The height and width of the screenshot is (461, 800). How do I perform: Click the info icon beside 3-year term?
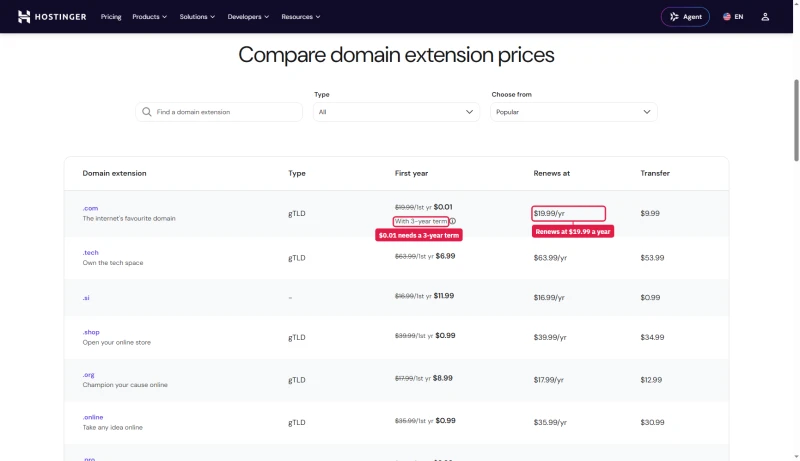point(453,221)
